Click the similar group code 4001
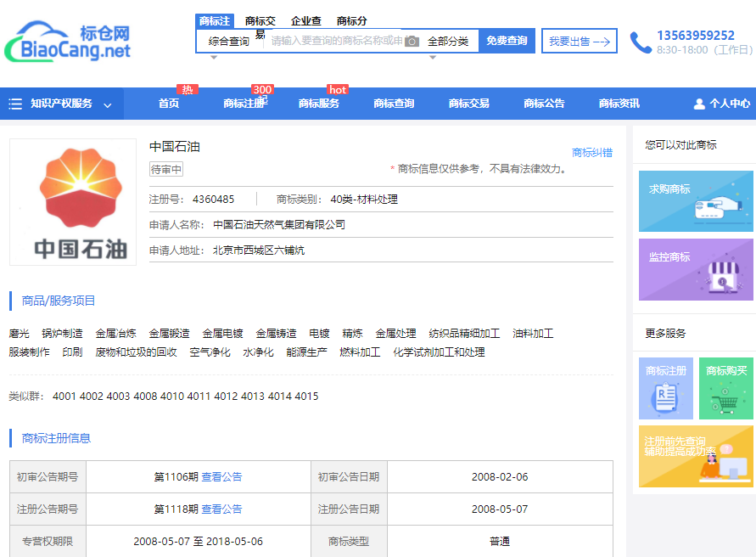The height and width of the screenshot is (557, 756). pyautogui.click(x=64, y=397)
